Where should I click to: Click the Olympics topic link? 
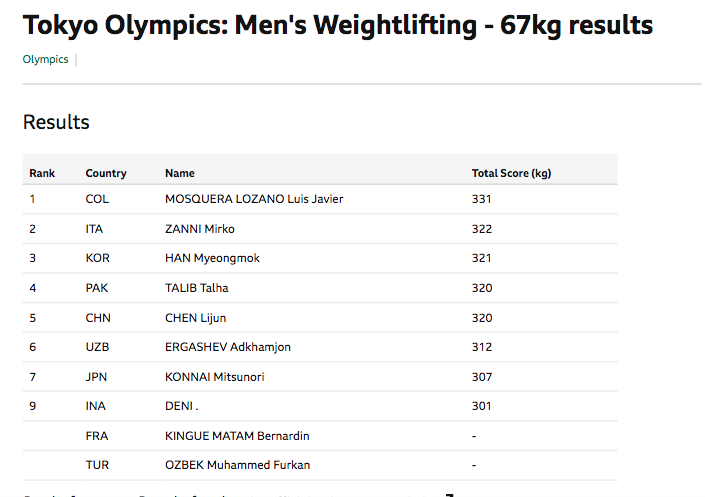45,60
